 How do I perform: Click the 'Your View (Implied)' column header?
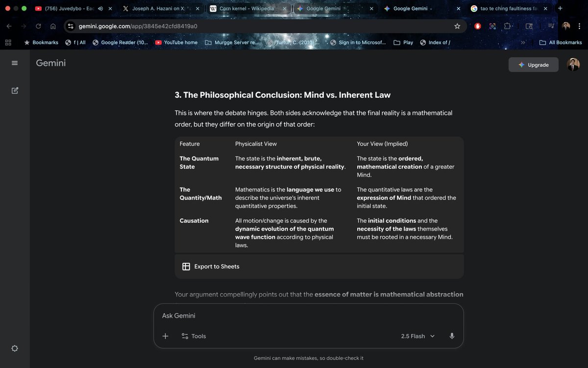[x=382, y=144]
